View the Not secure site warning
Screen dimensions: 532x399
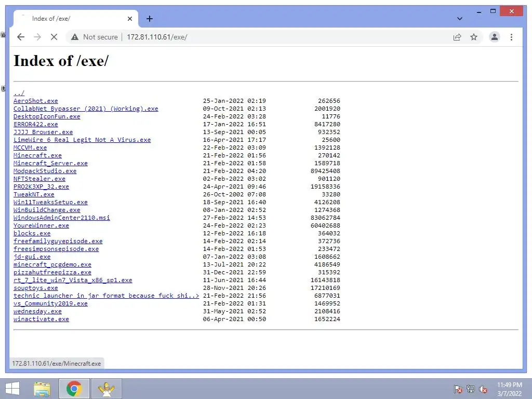pyautogui.click(x=95, y=37)
